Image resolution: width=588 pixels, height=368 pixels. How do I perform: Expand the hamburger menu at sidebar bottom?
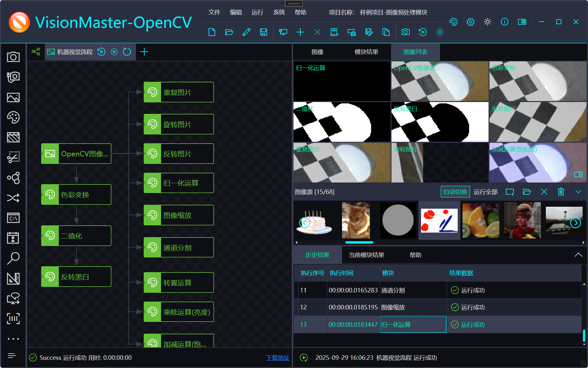pos(12,355)
